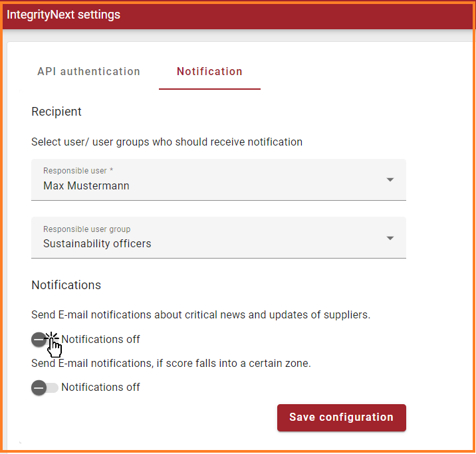This screenshot has width=476, height=454.
Task: Expand the Responsible user group dropdown arrow
Action: pyautogui.click(x=390, y=238)
